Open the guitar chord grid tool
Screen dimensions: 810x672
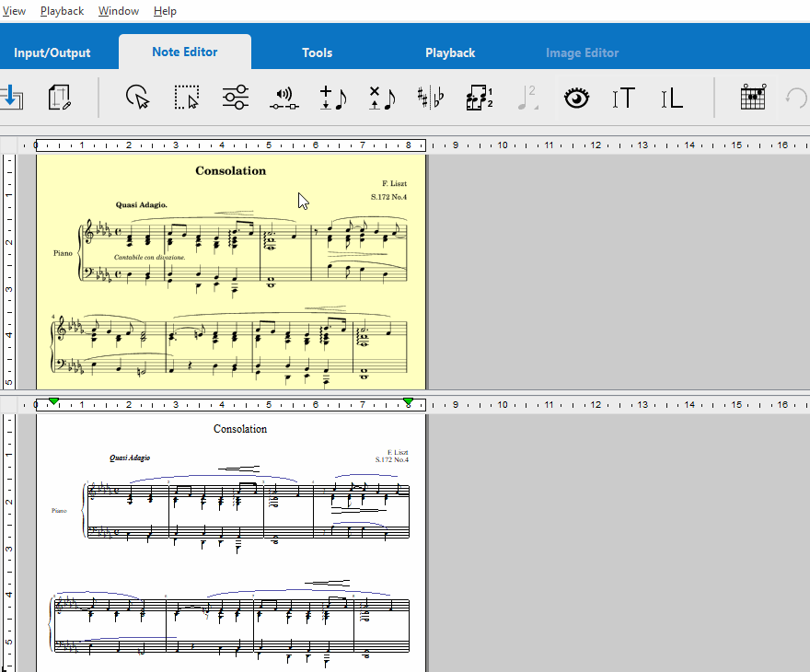coord(753,97)
